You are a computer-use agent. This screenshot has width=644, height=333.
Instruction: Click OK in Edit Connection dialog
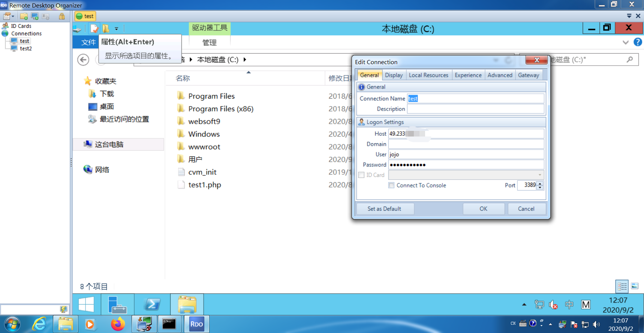coord(484,209)
